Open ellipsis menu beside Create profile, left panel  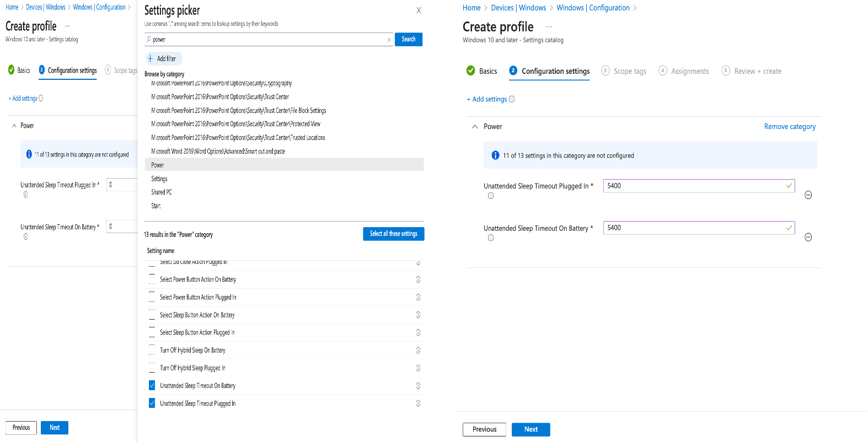(68, 26)
